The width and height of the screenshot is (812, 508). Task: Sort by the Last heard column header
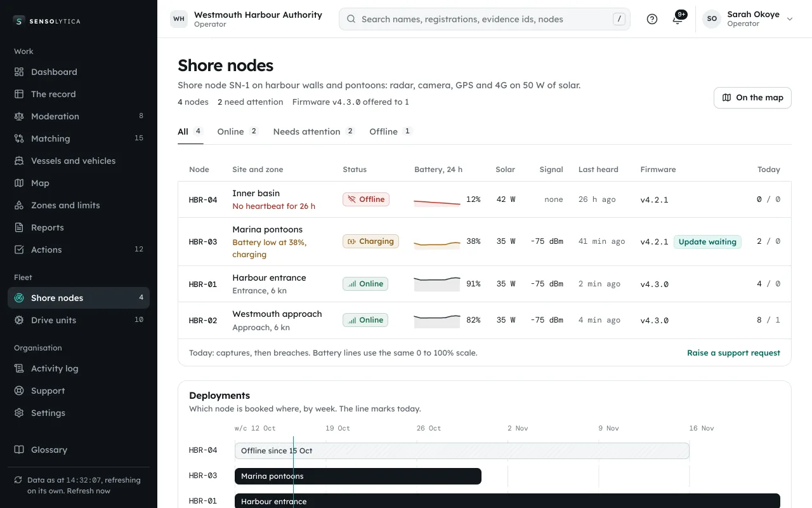598,170
